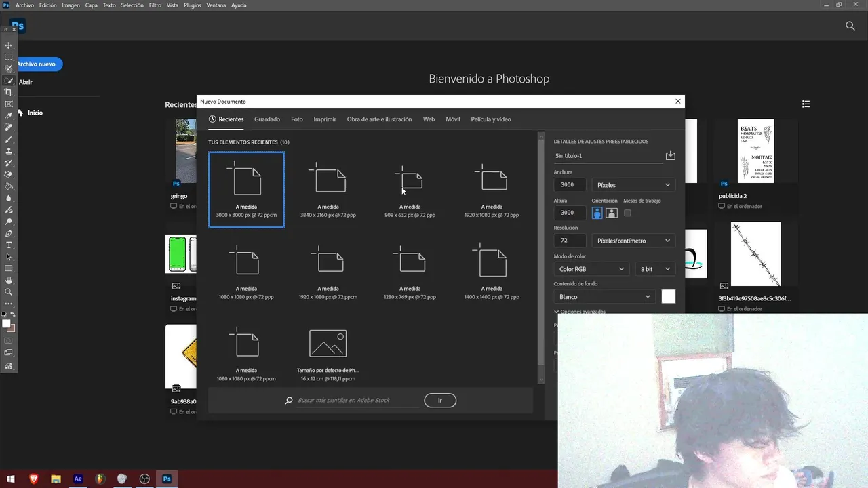Select the Move tool
Image resolution: width=868 pixels, height=488 pixels.
[x=9, y=45]
